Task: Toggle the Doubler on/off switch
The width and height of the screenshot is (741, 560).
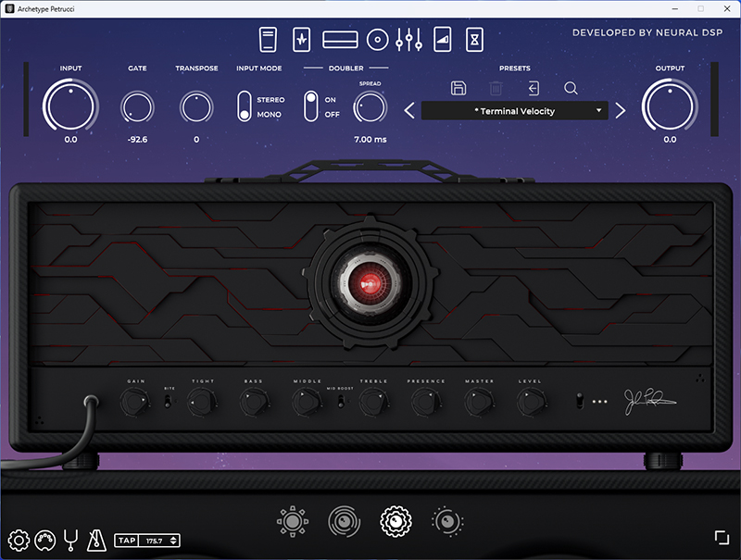Action: [x=310, y=106]
